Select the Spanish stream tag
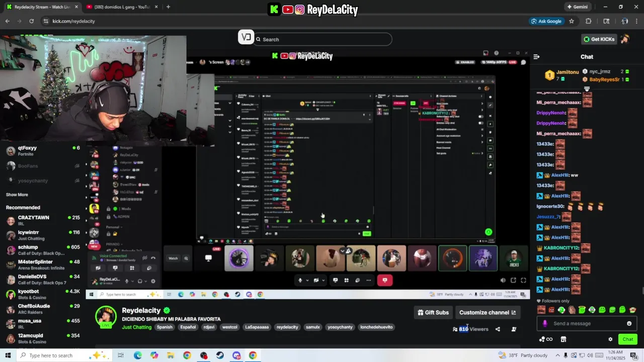Screen dimensions: 644x362 [165, 327]
